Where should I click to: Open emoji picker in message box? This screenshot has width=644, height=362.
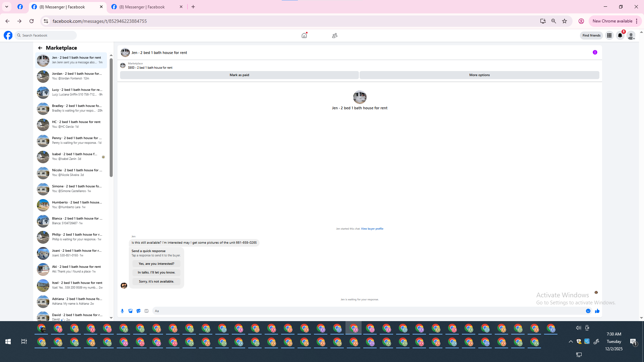click(x=588, y=311)
